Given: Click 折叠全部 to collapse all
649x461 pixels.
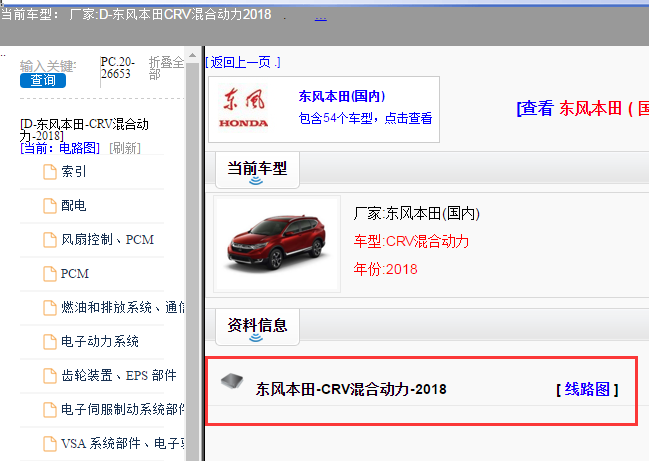Looking at the screenshot, I should (166, 68).
